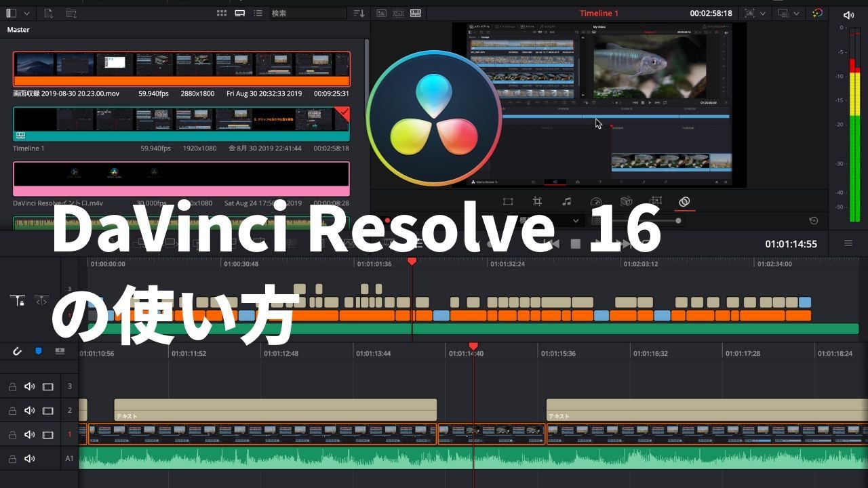868x488 pixels.
Task: Open the media pool sort menu
Action: (x=359, y=13)
